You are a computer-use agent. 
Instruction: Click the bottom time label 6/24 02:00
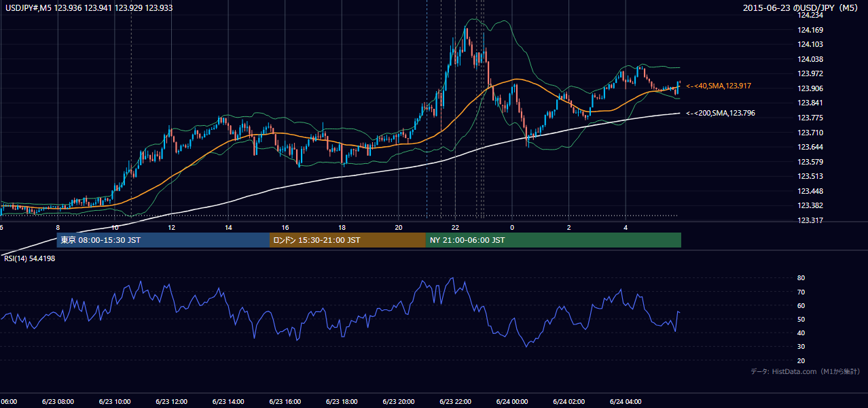pos(568,402)
